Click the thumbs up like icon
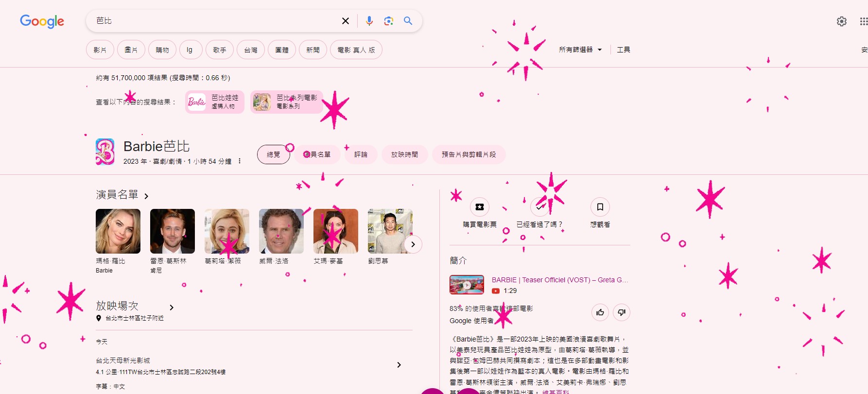Image resolution: width=868 pixels, height=394 pixels. [x=600, y=312]
